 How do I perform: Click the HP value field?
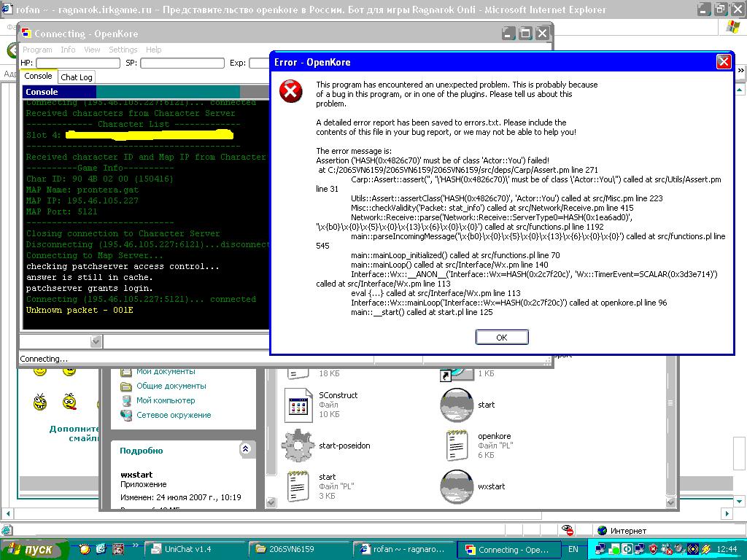tap(78, 63)
